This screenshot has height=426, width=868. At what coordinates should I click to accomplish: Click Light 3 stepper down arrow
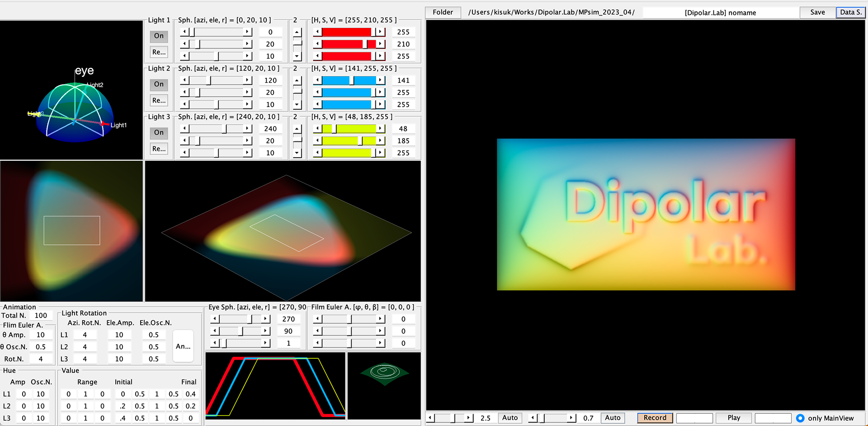pyautogui.click(x=297, y=153)
